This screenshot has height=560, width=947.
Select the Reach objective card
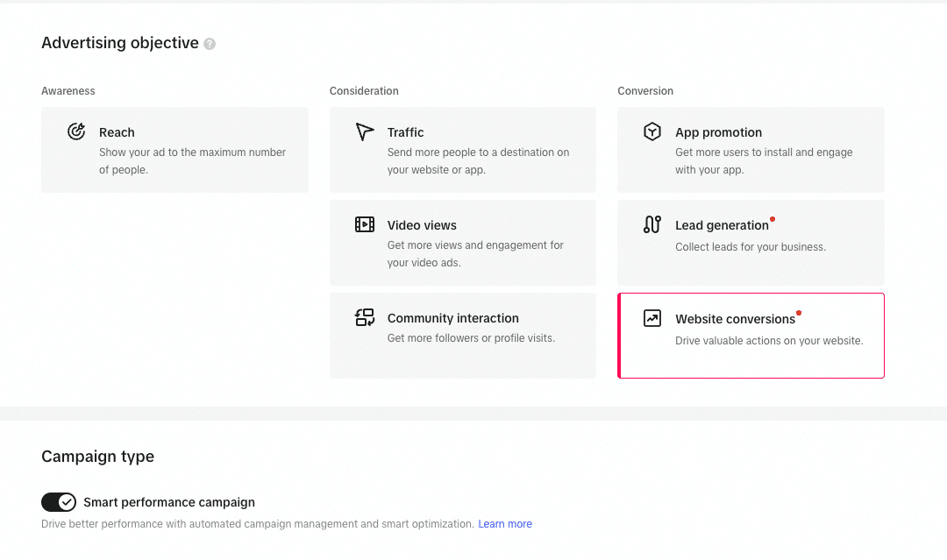click(x=174, y=149)
